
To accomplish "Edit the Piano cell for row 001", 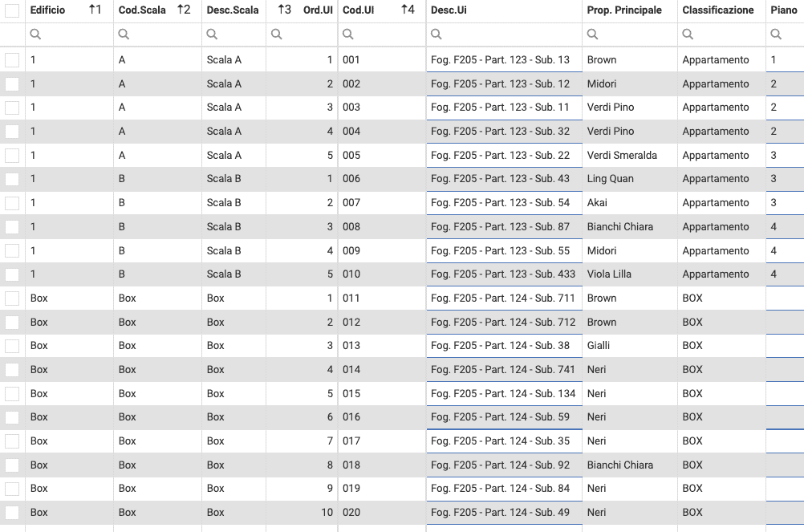I will tap(785, 60).
